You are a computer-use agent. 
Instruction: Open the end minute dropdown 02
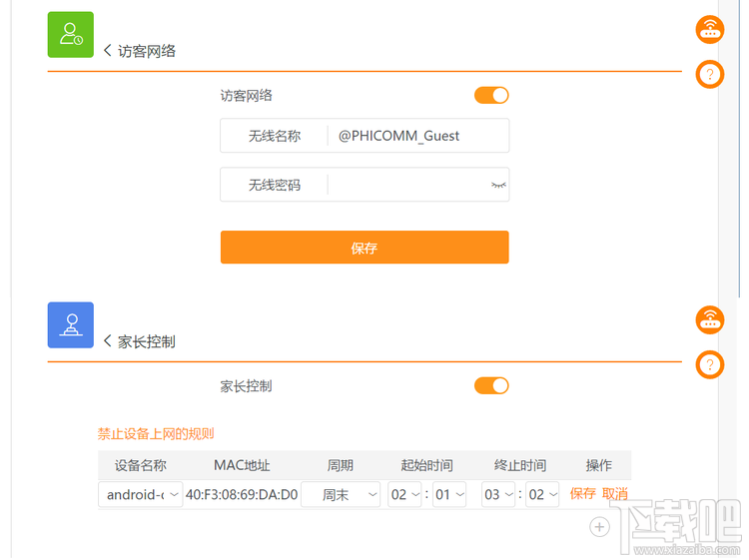point(542,494)
